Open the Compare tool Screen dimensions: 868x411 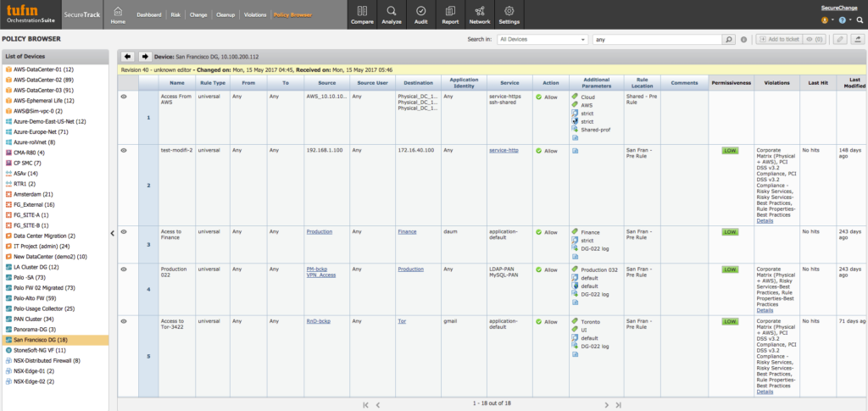pos(363,14)
